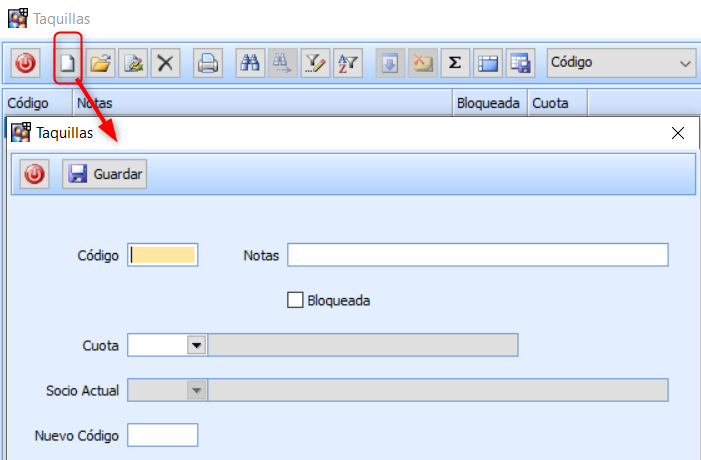Open the Código search field dropdown
The width and height of the screenshot is (701, 460).
coord(685,63)
